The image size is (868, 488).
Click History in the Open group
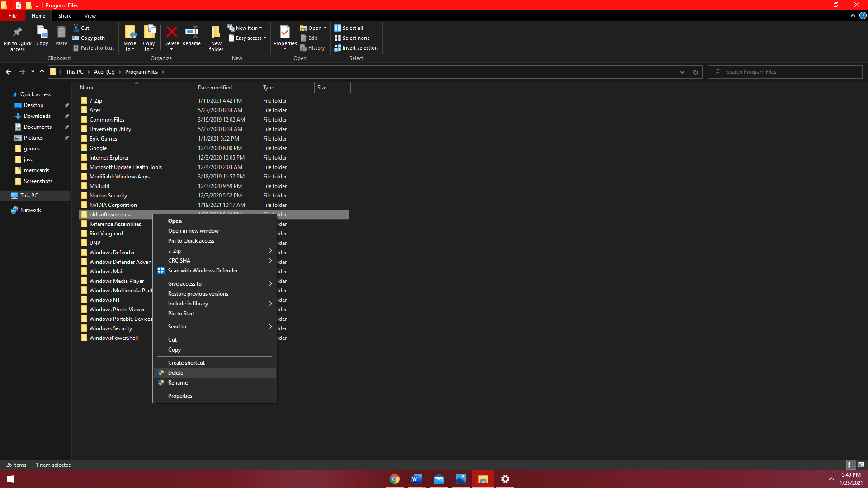pos(312,48)
